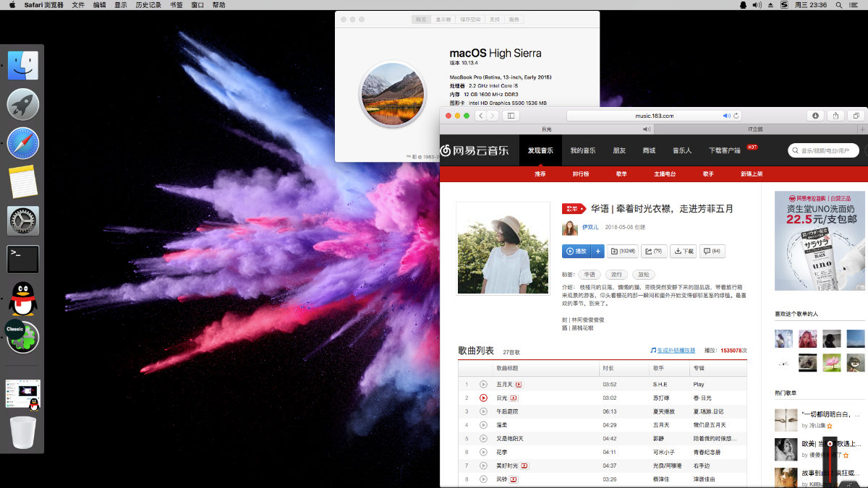Open Finder from the dock

[23, 65]
